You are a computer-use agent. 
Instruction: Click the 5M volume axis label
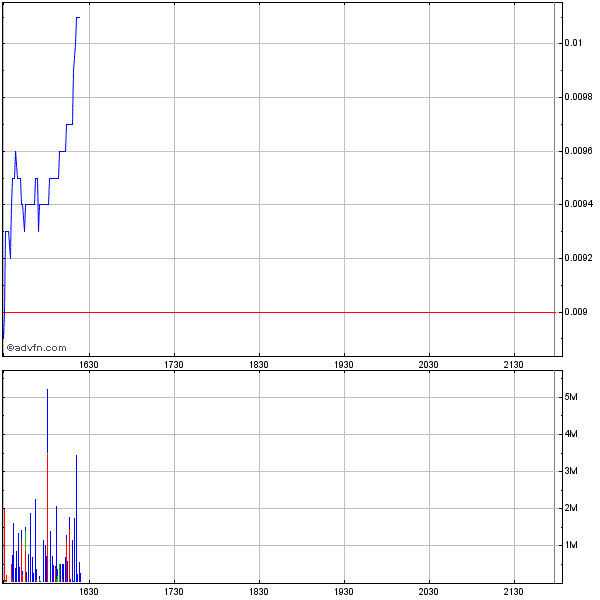pos(571,397)
